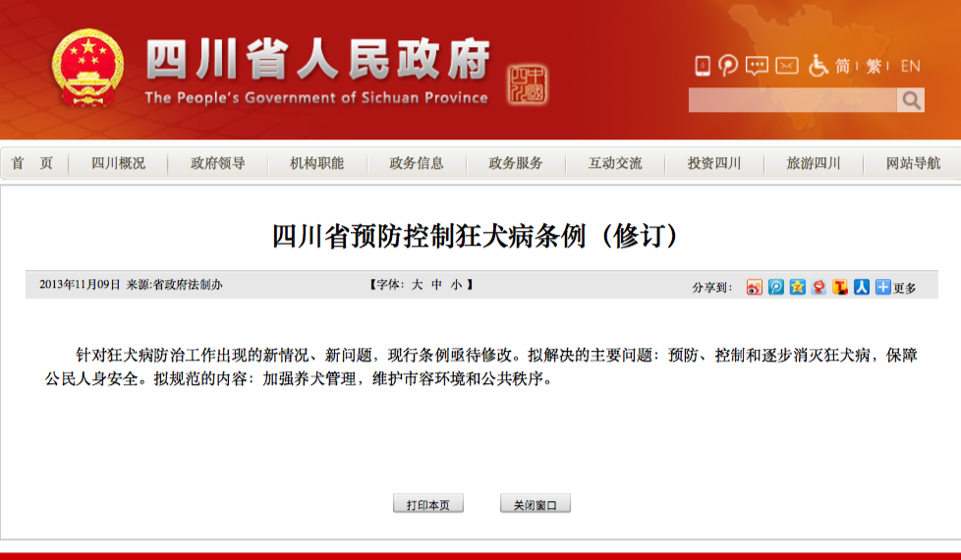Screen dimensions: 961x560
Task: Switch the site language to EN
Action: 910,66
